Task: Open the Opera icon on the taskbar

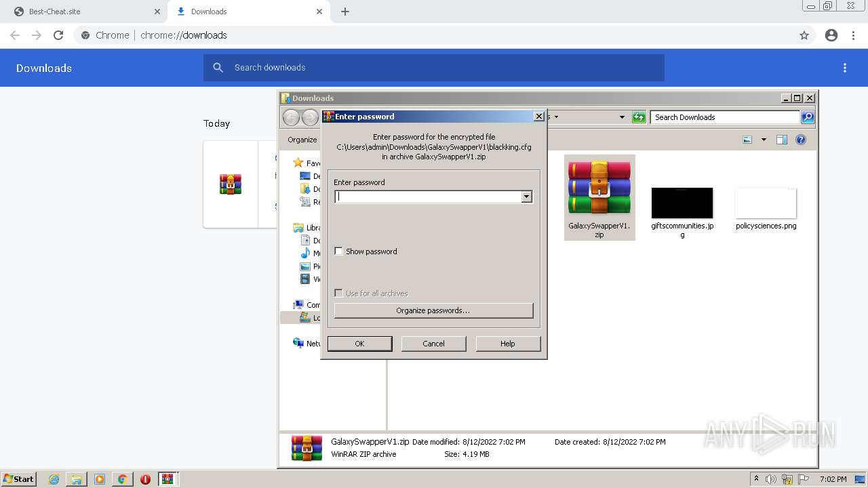Action: pos(145,479)
